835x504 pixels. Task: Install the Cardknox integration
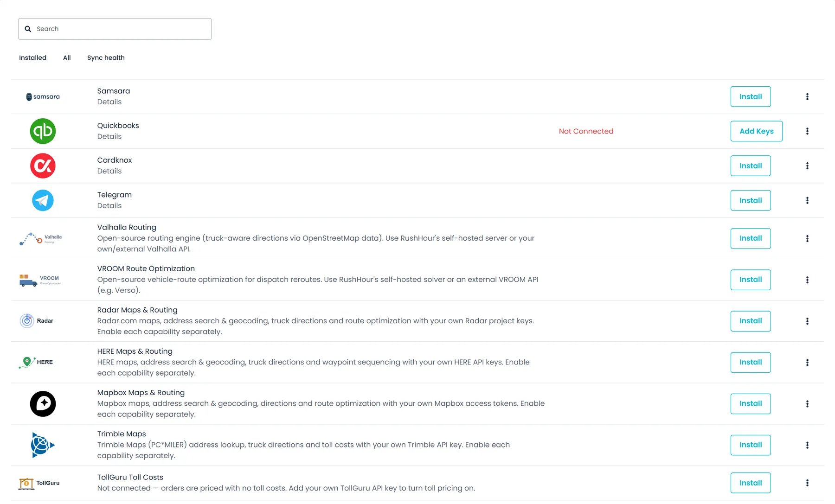(x=751, y=166)
